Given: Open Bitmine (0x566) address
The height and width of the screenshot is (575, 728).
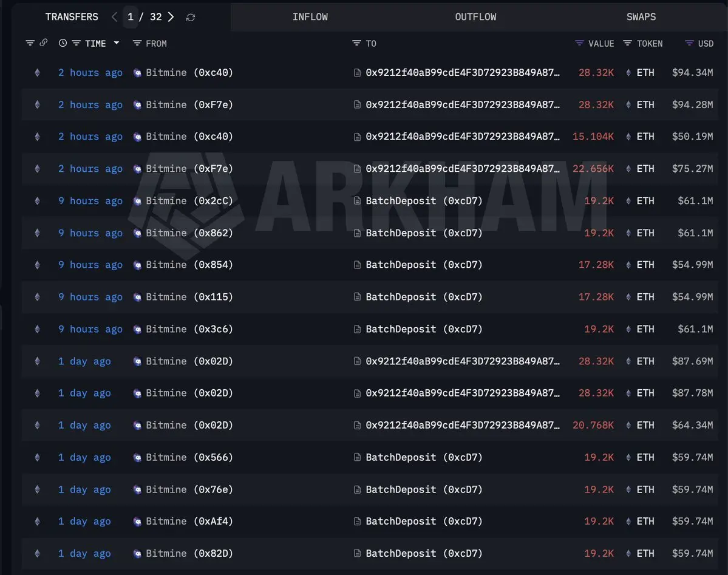Looking at the screenshot, I should [189, 457].
